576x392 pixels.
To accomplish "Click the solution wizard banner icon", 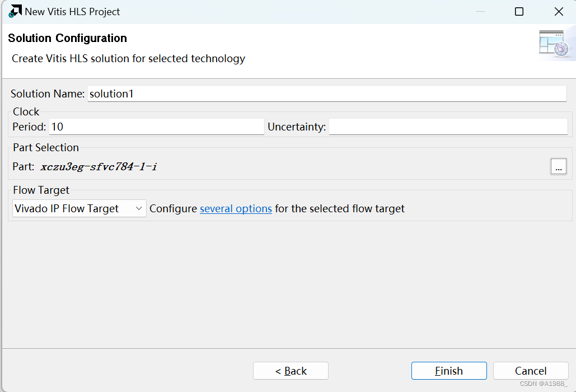I will tap(554, 44).
